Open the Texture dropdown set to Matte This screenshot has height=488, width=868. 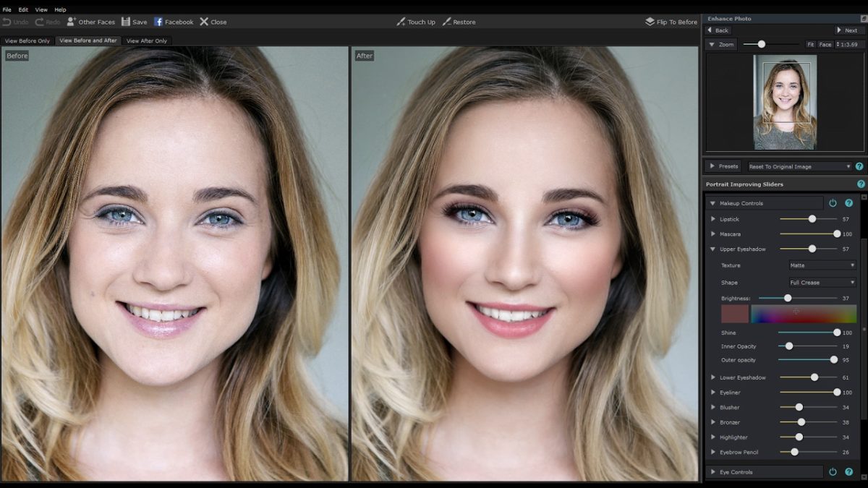pos(822,265)
